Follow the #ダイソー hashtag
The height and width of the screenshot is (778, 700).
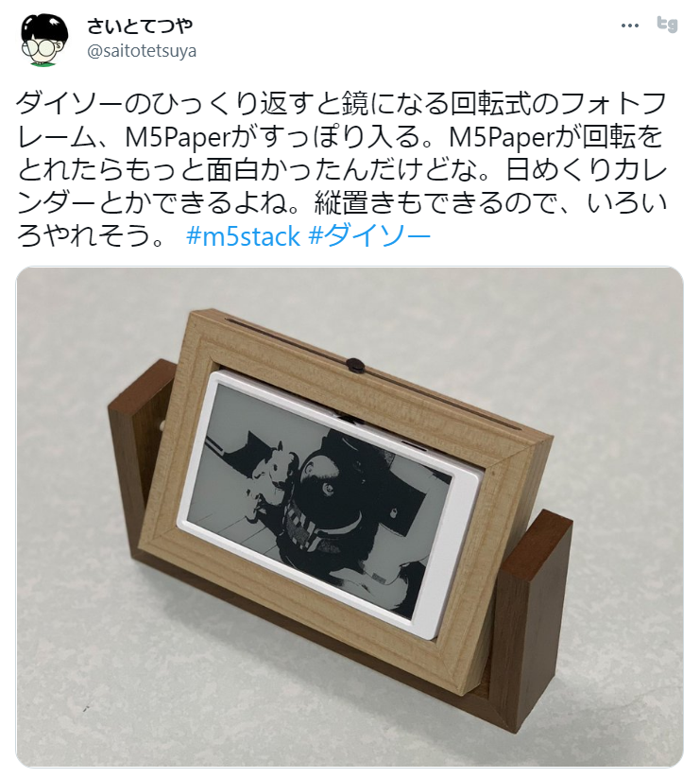(369, 236)
